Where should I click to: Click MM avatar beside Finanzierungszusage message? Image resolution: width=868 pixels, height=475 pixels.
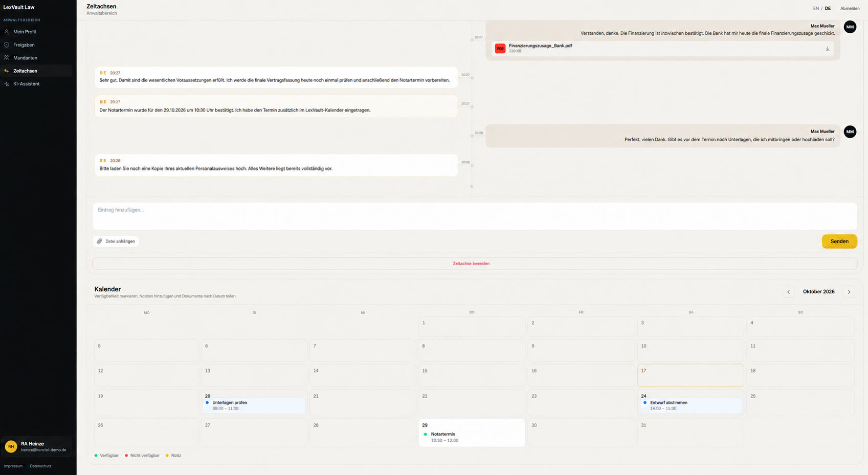(x=850, y=27)
